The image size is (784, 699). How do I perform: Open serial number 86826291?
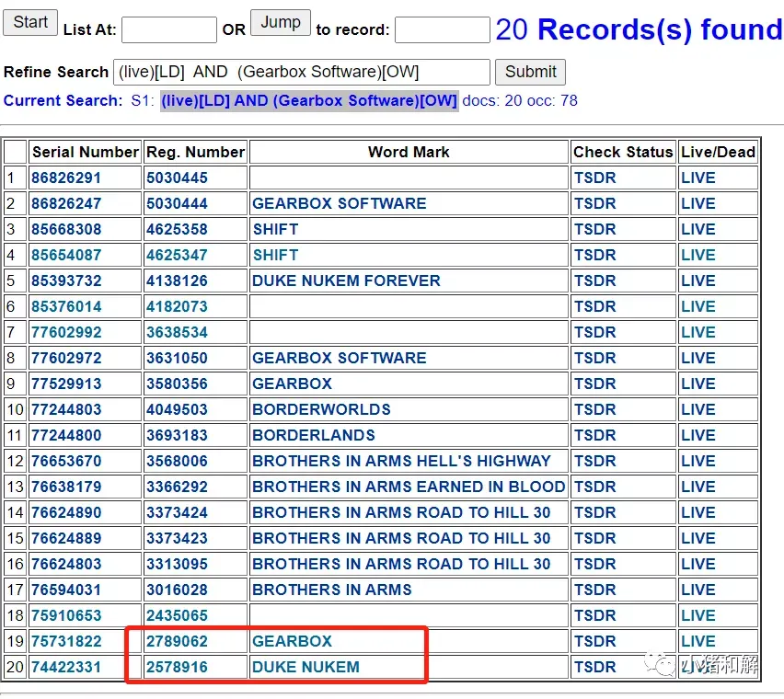tap(66, 178)
